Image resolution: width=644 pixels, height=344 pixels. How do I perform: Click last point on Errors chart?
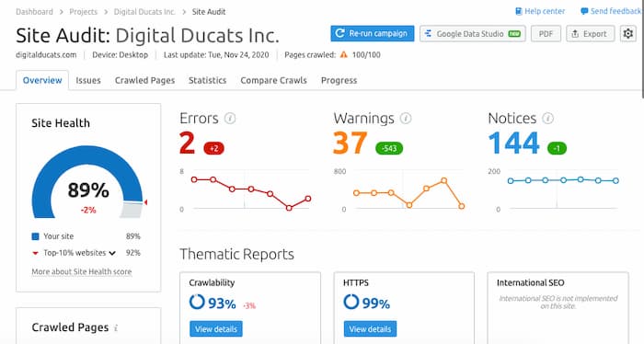click(x=307, y=199)
